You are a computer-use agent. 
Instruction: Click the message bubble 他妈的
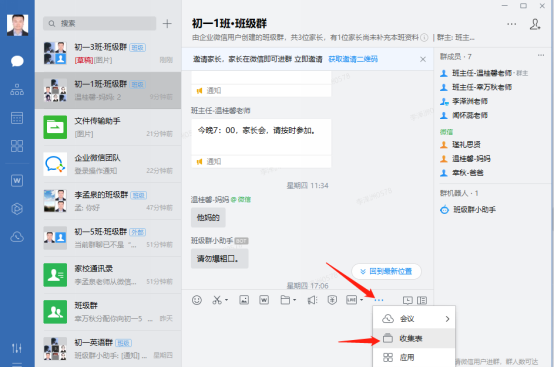[x=208, y=218]
